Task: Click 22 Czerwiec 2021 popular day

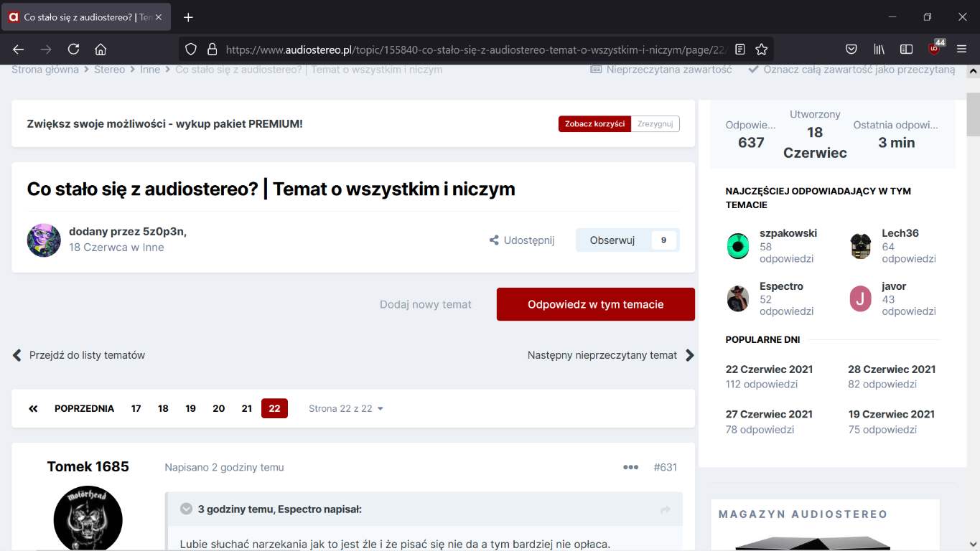Action: [x=769, y=369]
